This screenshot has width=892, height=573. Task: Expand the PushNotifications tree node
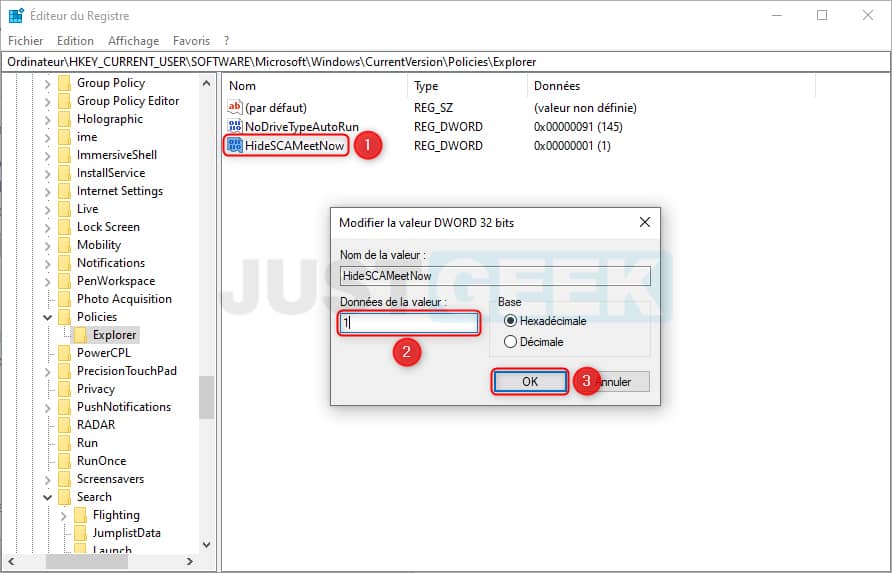coord(48,407)
